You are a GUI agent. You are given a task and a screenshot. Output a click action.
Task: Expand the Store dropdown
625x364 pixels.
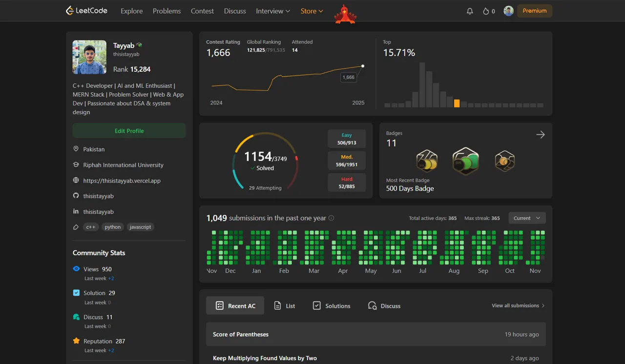click(x=312, y=11)
